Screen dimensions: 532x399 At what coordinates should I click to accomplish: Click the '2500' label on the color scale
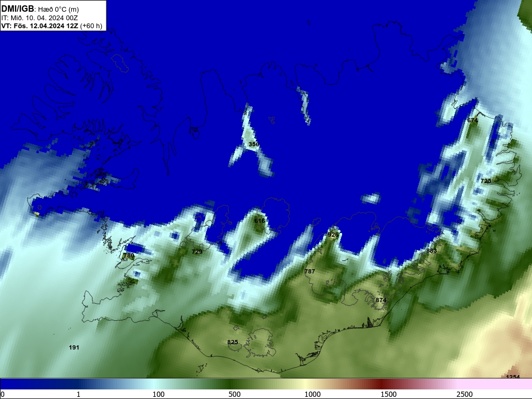coord(464,394)
